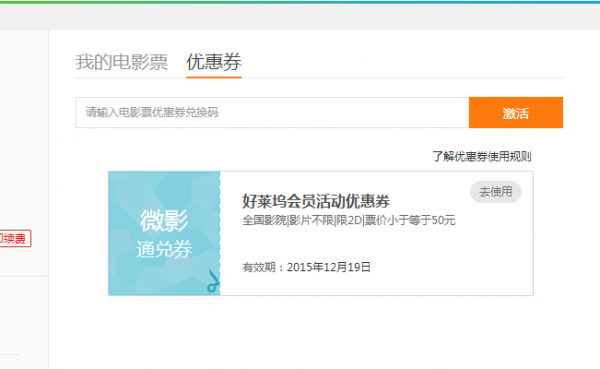The image size is (600, 369).
Task: Click the 通兑券 label on the coupon stub
Action: click(164, 250)
